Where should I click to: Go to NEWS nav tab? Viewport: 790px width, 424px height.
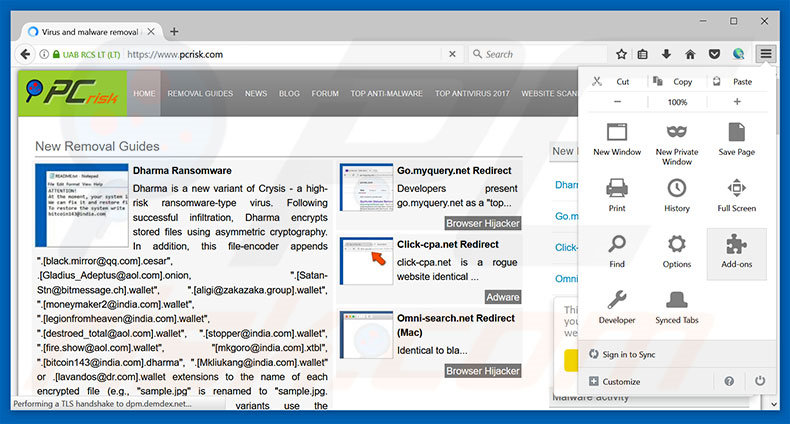coord(256,94)
